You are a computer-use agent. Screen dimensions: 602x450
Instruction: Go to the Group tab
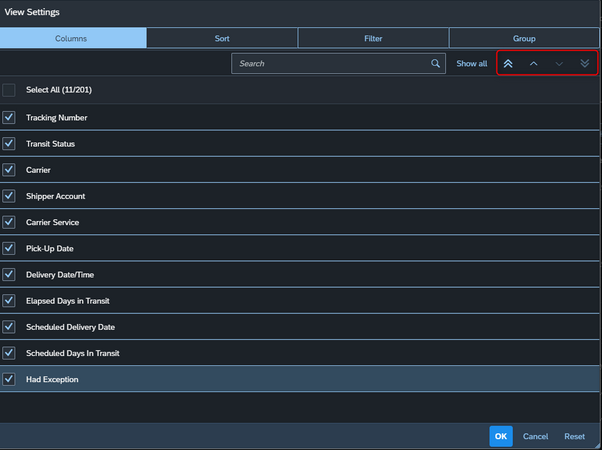point(524,38)
